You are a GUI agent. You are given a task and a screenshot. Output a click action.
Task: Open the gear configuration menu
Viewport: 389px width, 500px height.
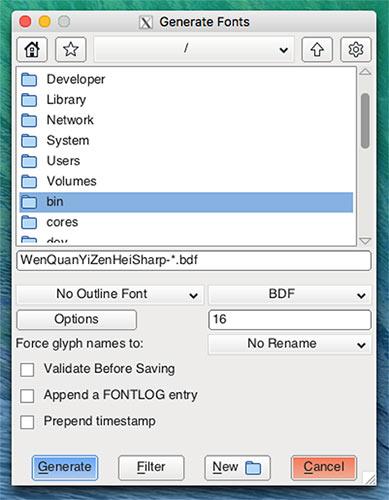tap(356, 50)
